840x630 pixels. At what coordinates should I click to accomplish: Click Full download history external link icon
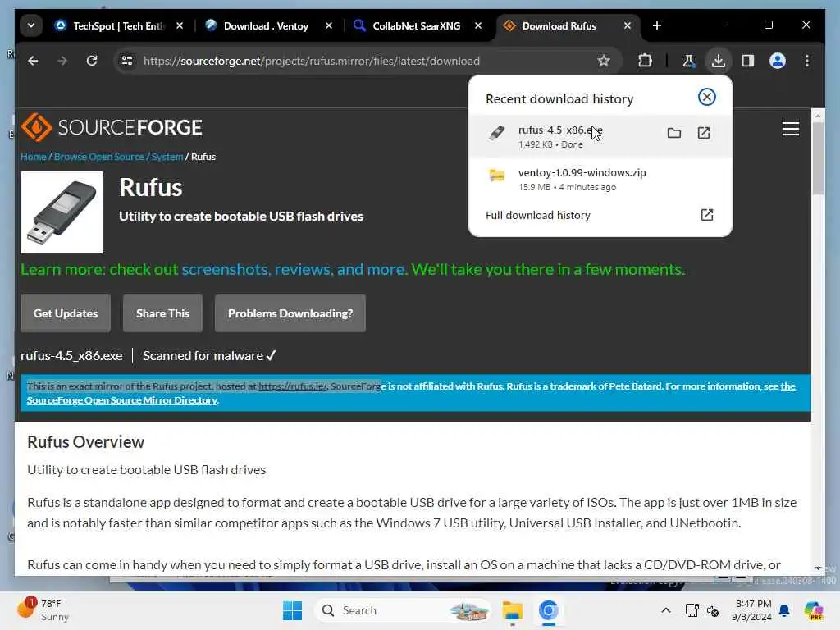point(707,215)
